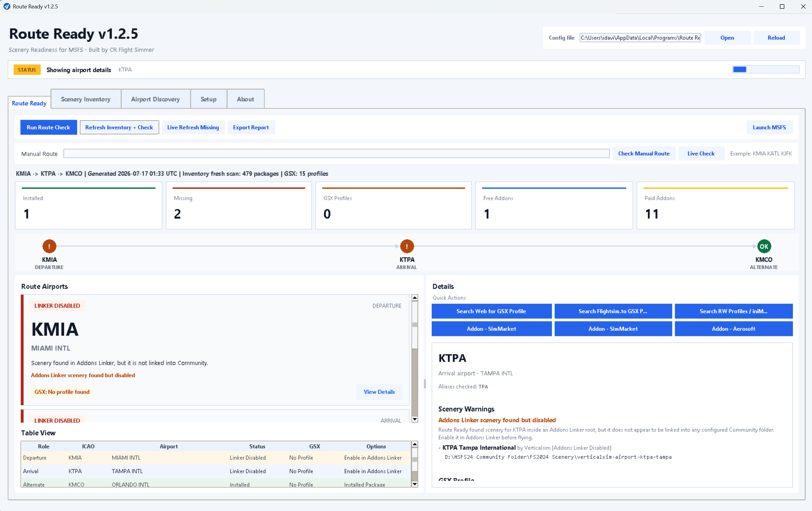Reload the config file

pyautogui.click(x=776, y=38)
